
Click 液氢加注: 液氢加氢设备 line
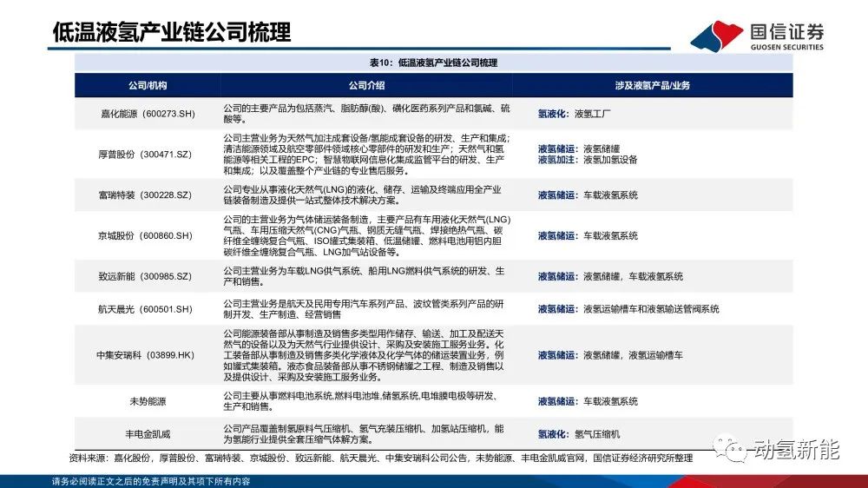[588, 160]
